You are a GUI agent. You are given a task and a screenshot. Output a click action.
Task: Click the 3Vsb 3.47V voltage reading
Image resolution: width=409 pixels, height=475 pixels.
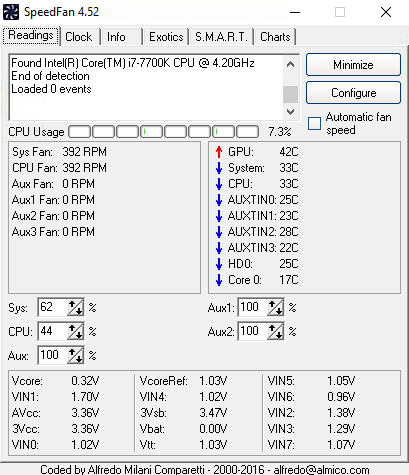click(x=183, y=413)
